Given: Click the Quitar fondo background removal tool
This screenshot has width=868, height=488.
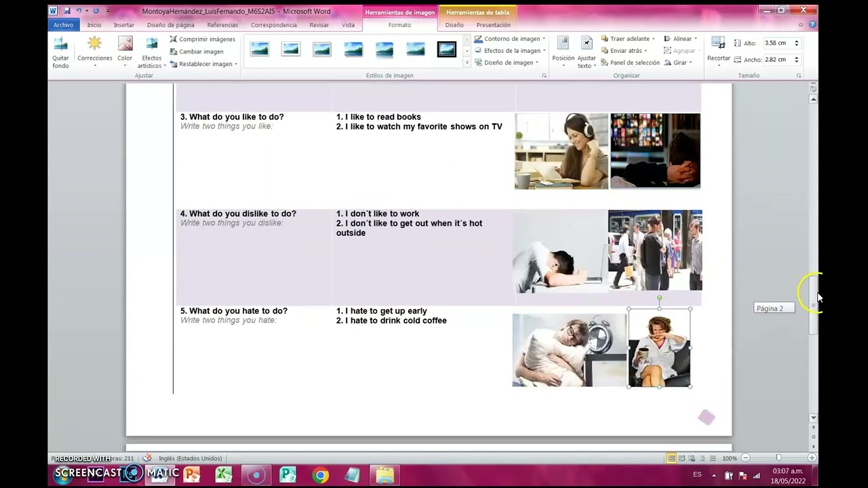Looking at the screenshot, I should point(60,52).
